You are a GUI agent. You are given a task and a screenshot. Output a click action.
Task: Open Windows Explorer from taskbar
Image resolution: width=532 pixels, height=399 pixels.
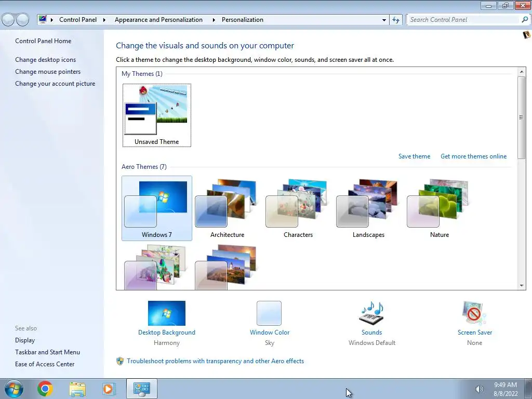tap(77, 389)
